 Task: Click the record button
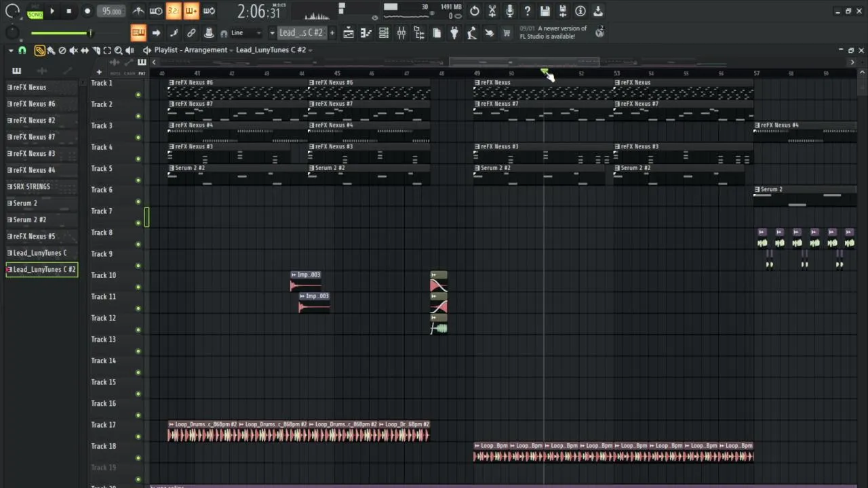click(x=87, y=11)
